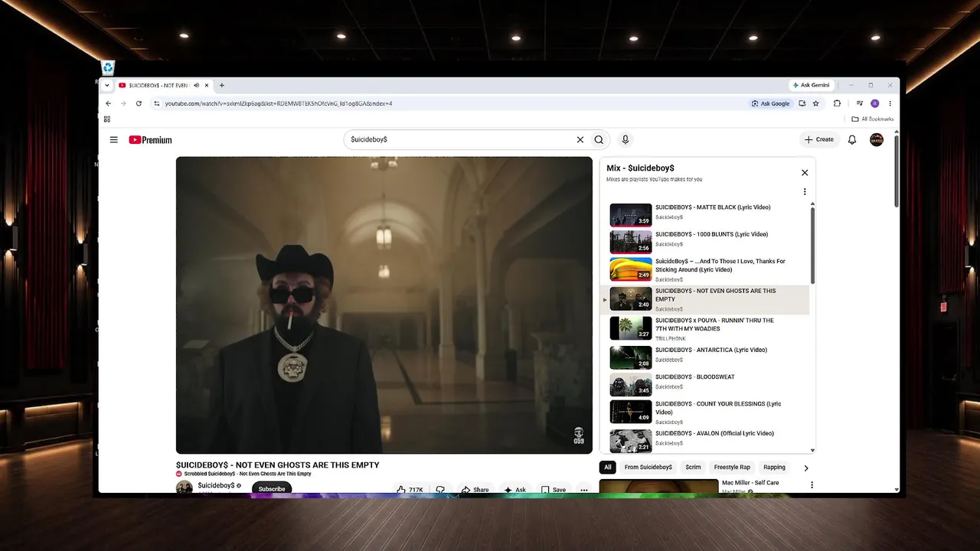Show more filter chips with the arrow

coord(805,468)
